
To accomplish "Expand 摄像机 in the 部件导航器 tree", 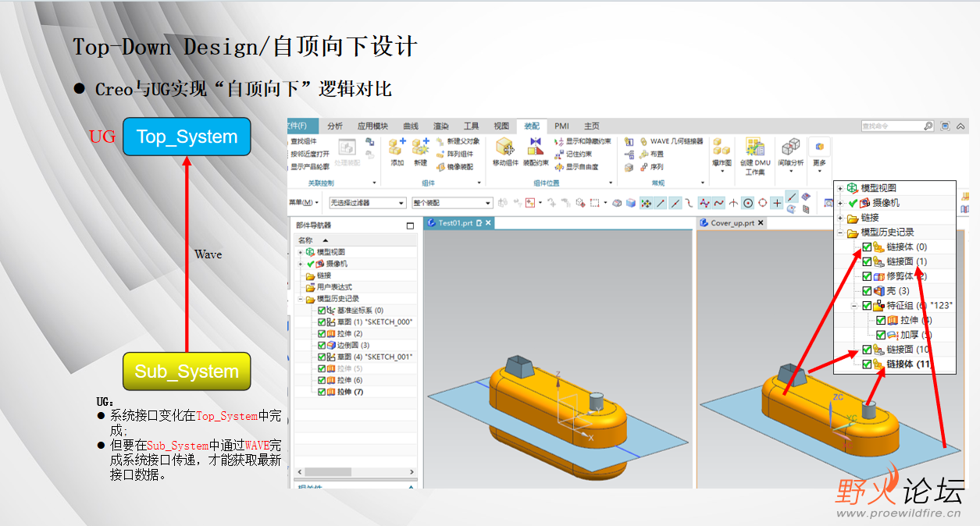I will (301, 264).
